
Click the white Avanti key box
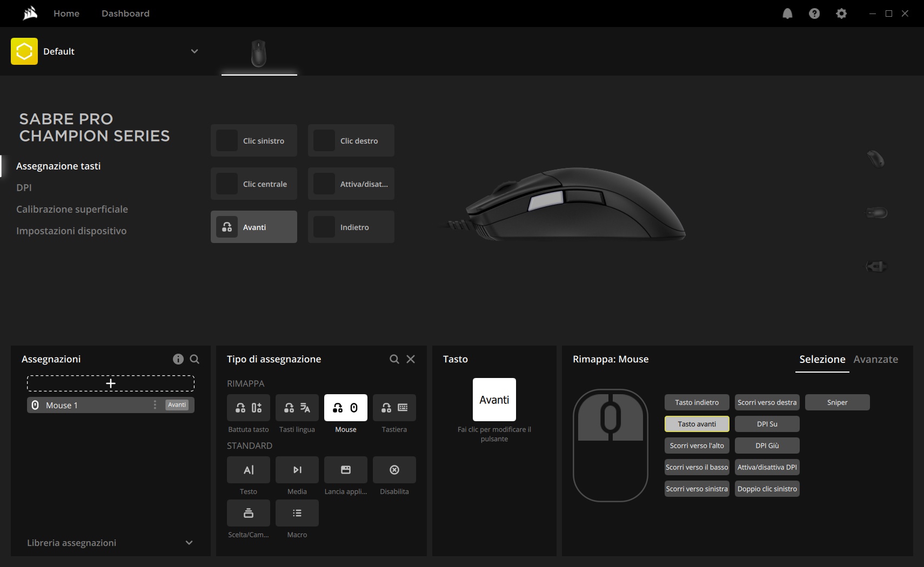coord(494,400)
